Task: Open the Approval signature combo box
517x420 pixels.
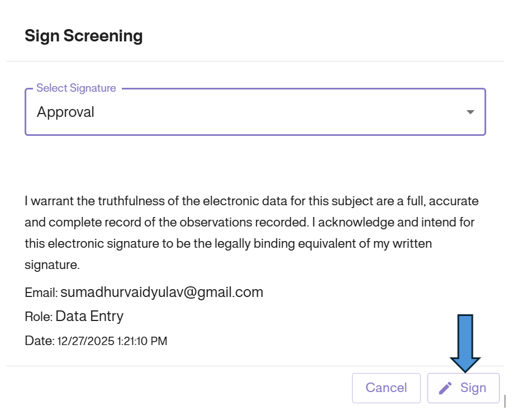Action: click(255, 112)
